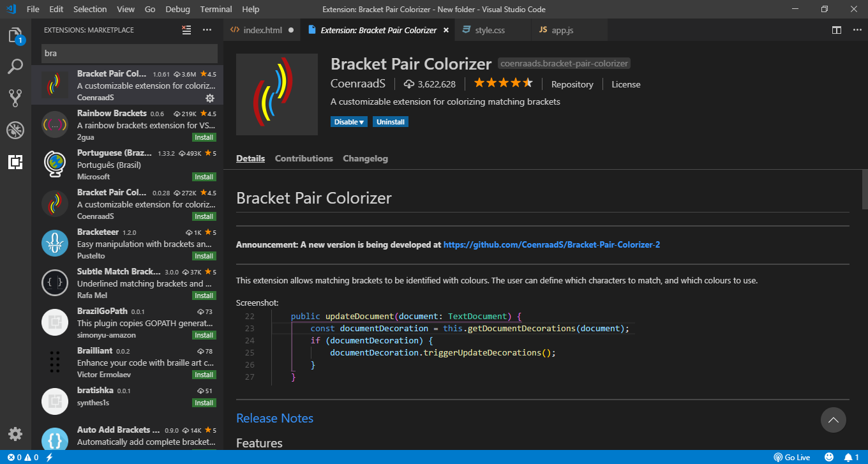Screen dimensions: 868x464
Task: Open extensions view More Actions menu
Action: [x=207, y=30]
